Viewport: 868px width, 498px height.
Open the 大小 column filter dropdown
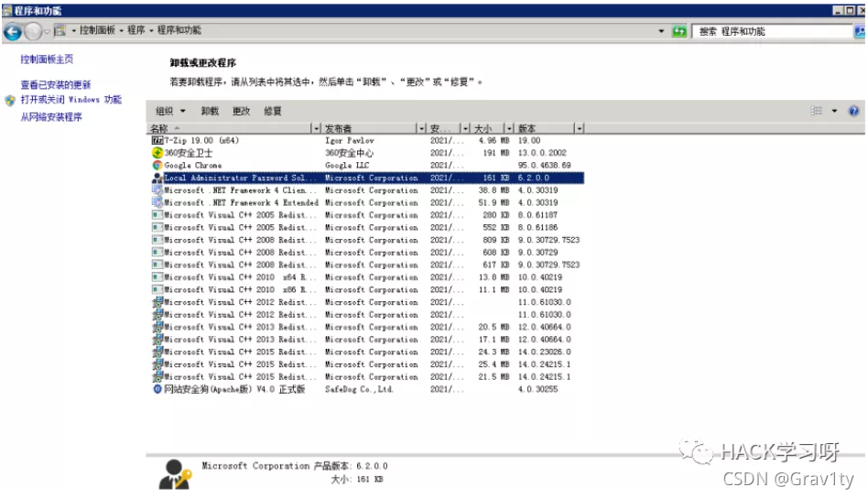509,128
